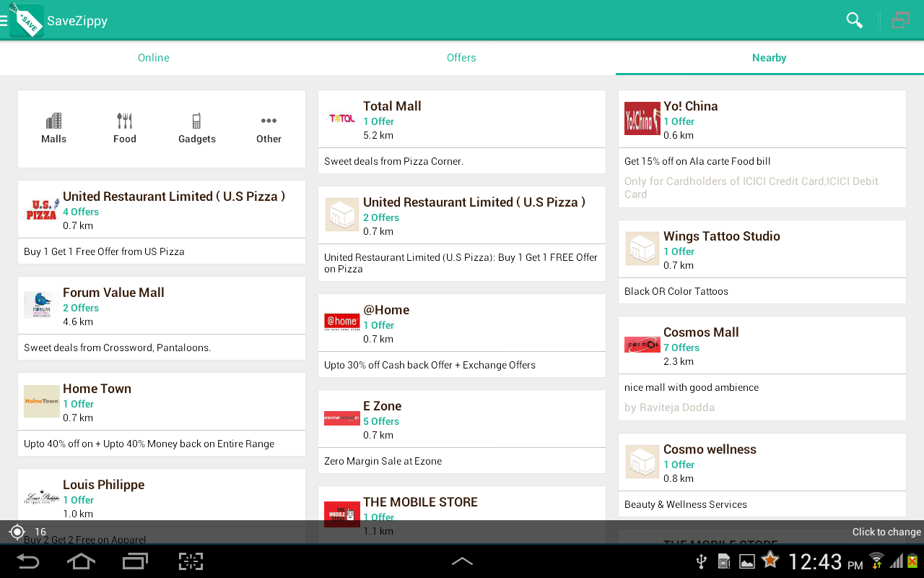The height and width of the screenshot is (578, 924).
Task: Tap "Zero Margin Sale at Ezone" description
Action: click(383, 461)
